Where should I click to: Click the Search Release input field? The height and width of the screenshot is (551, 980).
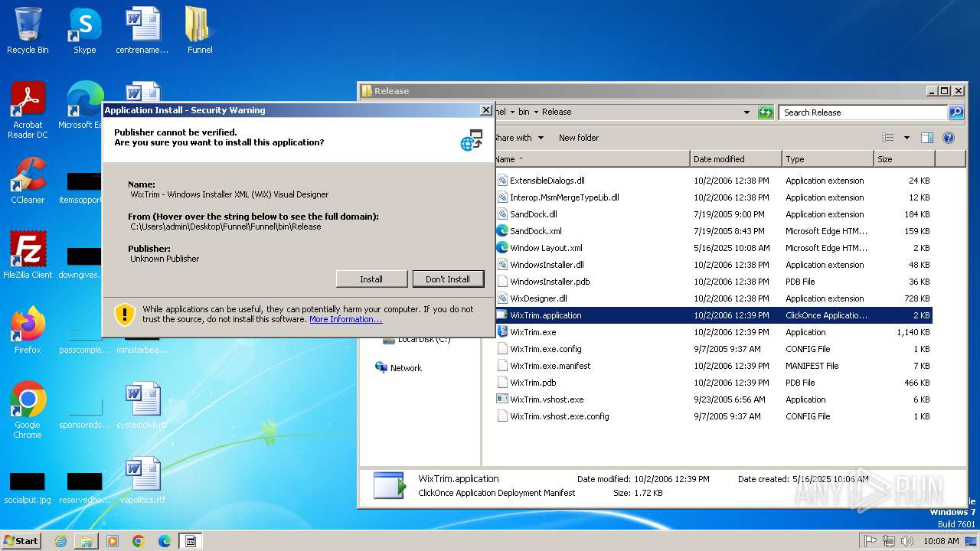[x=864, y=112]
